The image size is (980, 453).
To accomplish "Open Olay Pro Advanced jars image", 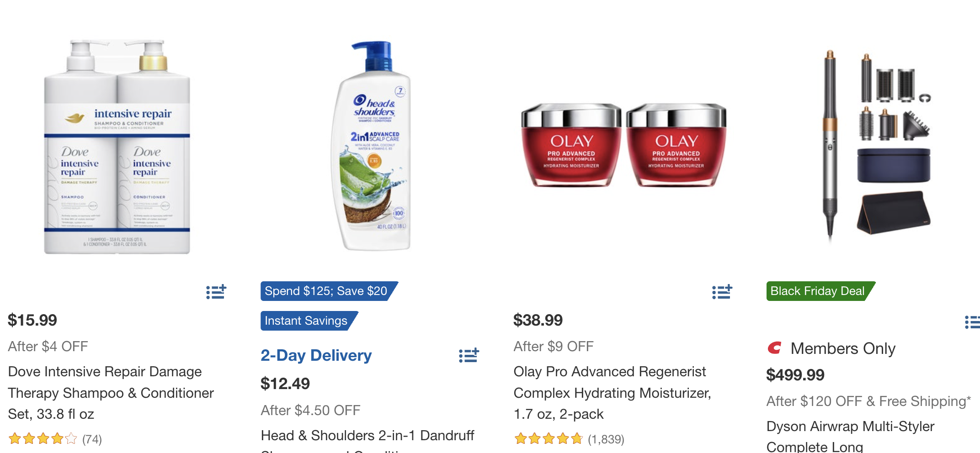I will [623, 145].
